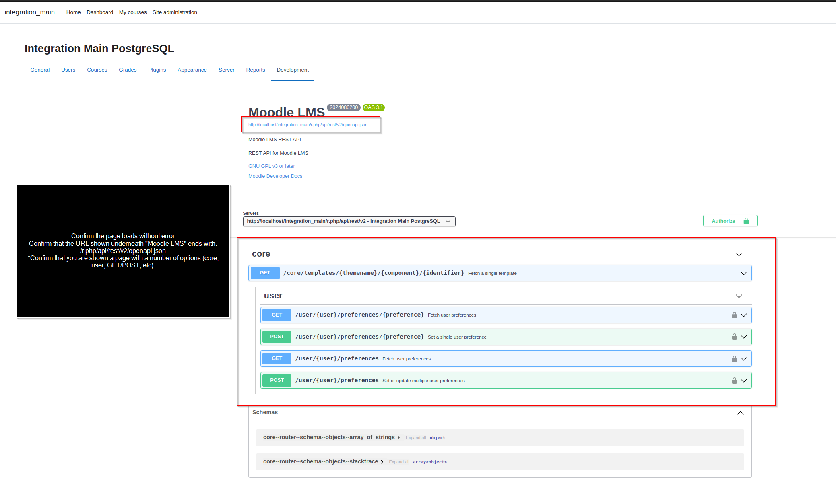Click the POST badge for Set or update multiple user preferences
The width and height of the screenshot is (836, 504).
click(277, 380)
